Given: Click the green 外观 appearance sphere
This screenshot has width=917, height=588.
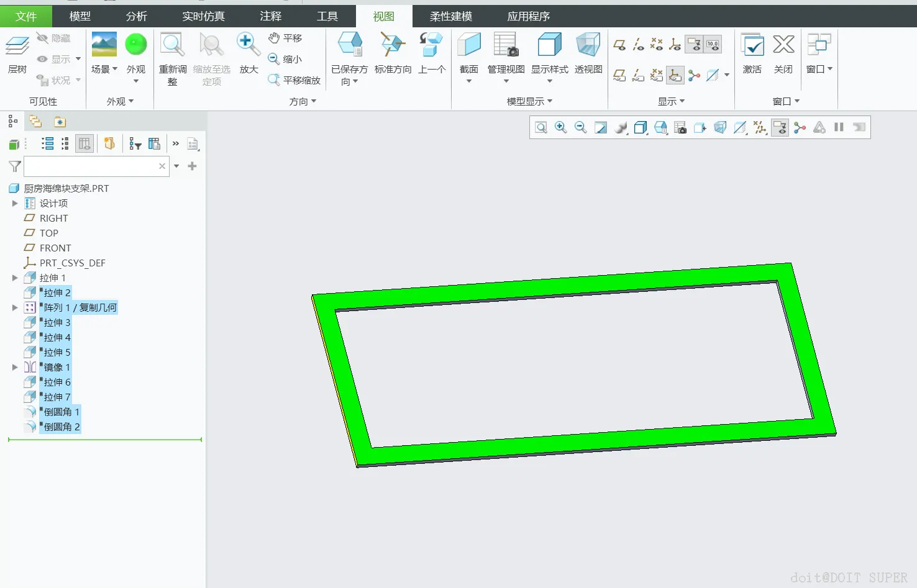Looking at the screenshot, I should [136, 45].
